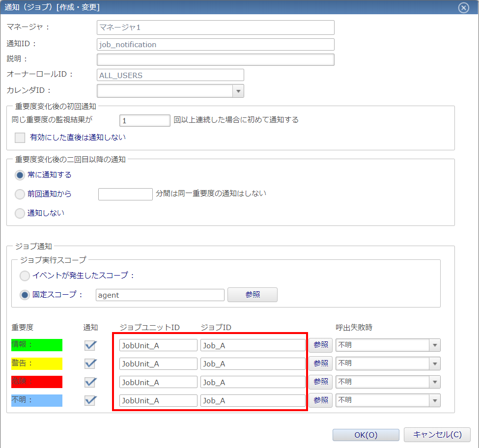Viewport: 479px width, 448px height.
Task: Focus ジョブユニットID field in 情報 row
Action: coord(158,345)
